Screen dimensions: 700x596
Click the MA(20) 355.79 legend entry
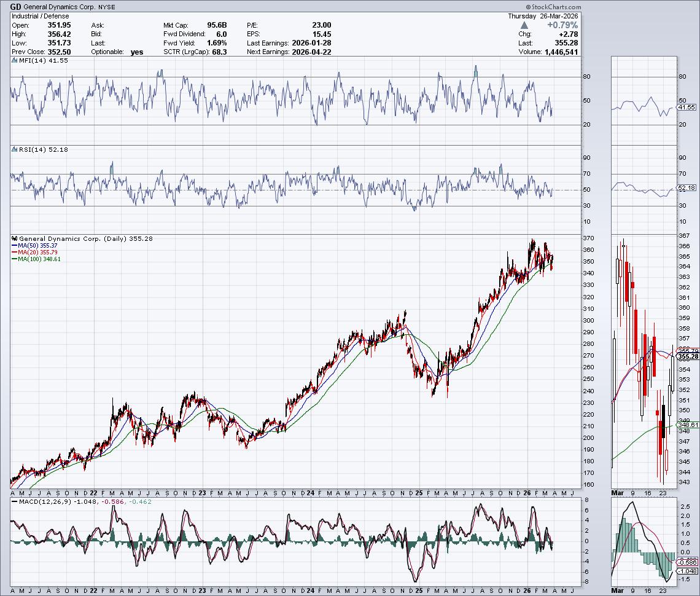point(34,253)
